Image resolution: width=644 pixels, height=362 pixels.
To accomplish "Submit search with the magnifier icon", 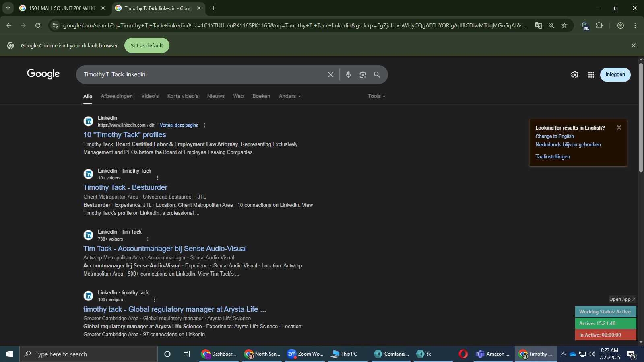I will (x=377, y=74).
